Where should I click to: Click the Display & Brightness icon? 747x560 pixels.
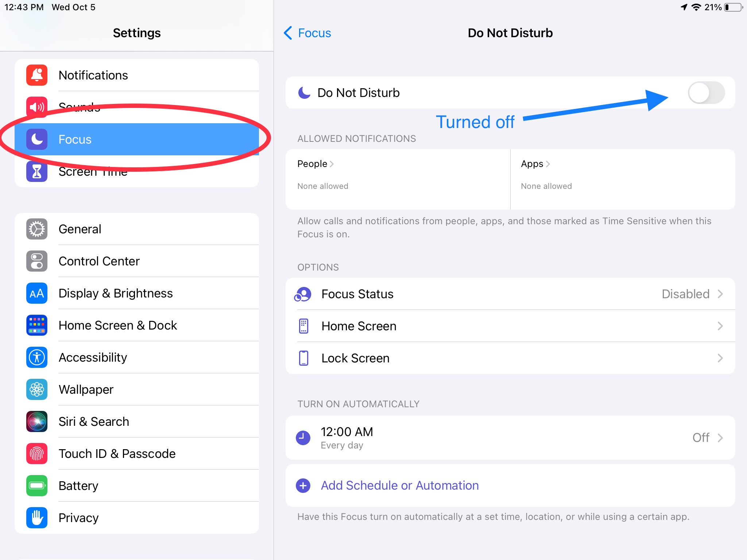click(36, 293)
